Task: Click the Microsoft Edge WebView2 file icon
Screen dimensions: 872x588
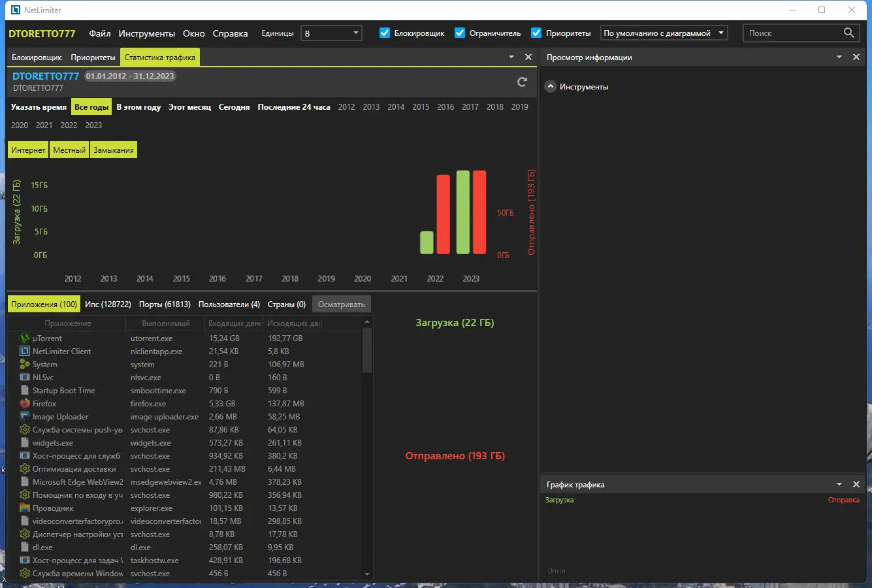Action: click(x=25, y=482)
